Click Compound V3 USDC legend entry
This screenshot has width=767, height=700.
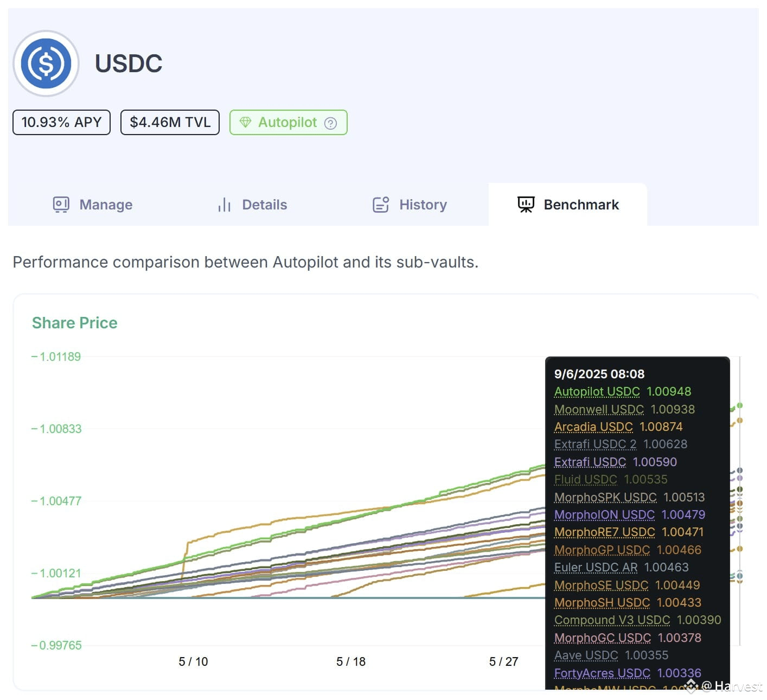612,620
